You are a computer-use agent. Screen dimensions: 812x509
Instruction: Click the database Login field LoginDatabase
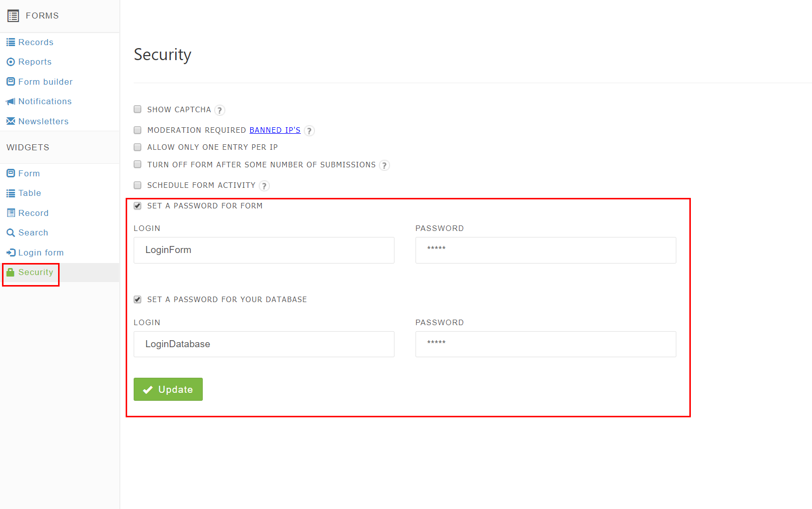coord(264,344)
